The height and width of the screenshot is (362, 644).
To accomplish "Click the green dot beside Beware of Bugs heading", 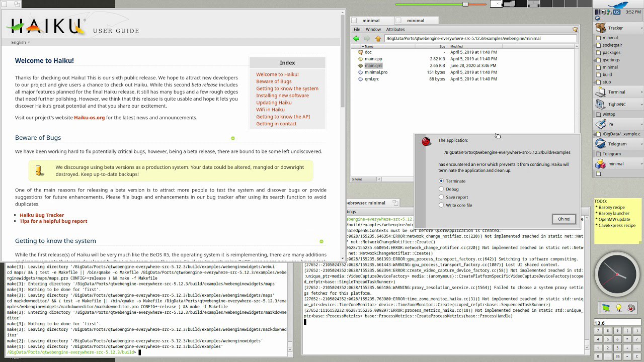I will tap(233, 138).
